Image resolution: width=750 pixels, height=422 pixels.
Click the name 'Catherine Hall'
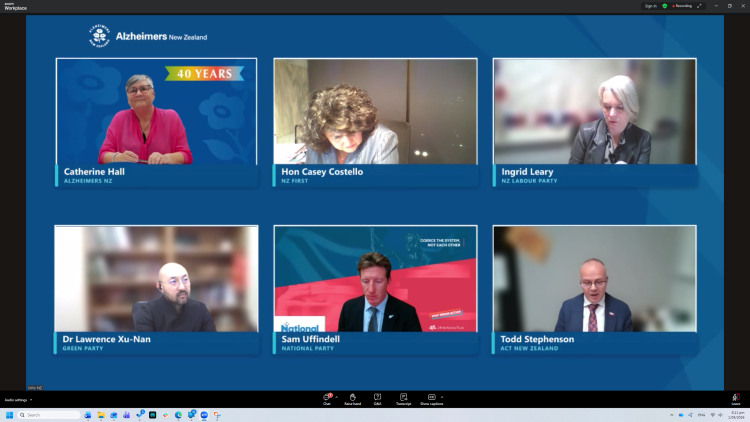(94, 172)
